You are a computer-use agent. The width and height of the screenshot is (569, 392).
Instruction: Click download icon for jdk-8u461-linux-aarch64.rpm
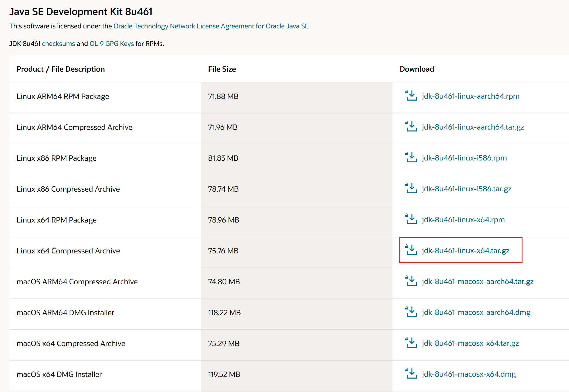411,96
